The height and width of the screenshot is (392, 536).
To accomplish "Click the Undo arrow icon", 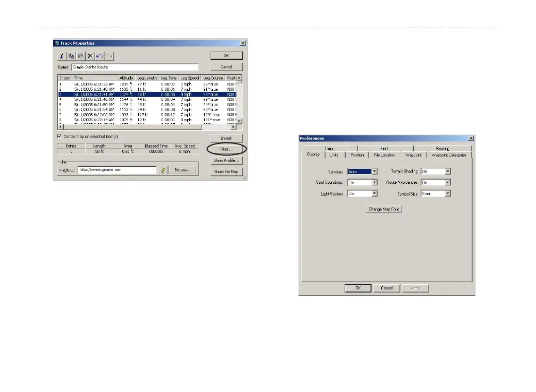I will click(x=99, y=56).
